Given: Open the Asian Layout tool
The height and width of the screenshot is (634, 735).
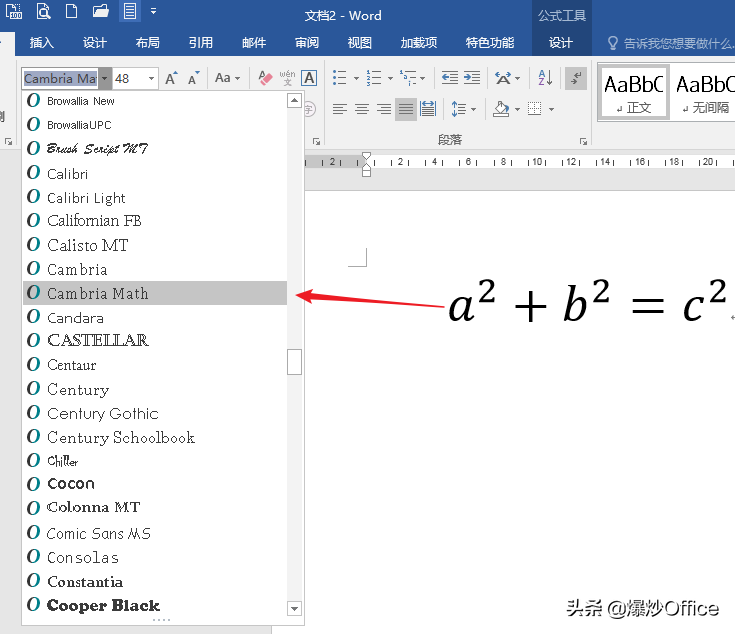Looking at the screenshot, I should 507,78.
